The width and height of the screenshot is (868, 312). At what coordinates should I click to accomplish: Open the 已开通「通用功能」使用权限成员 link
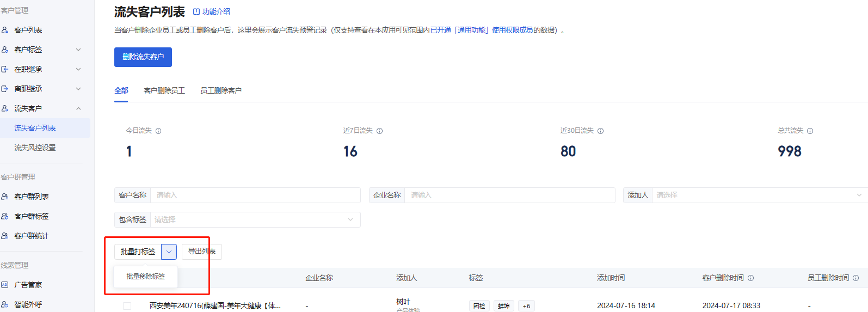[482, 30]
